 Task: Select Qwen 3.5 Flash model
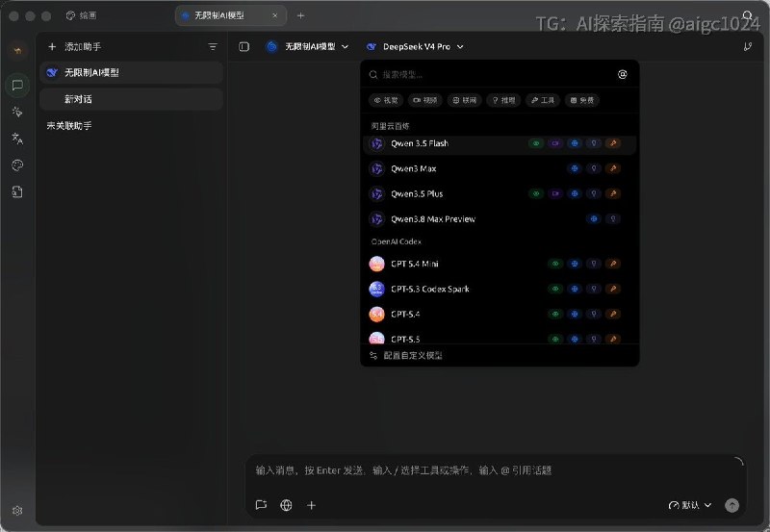pos(500,143)
